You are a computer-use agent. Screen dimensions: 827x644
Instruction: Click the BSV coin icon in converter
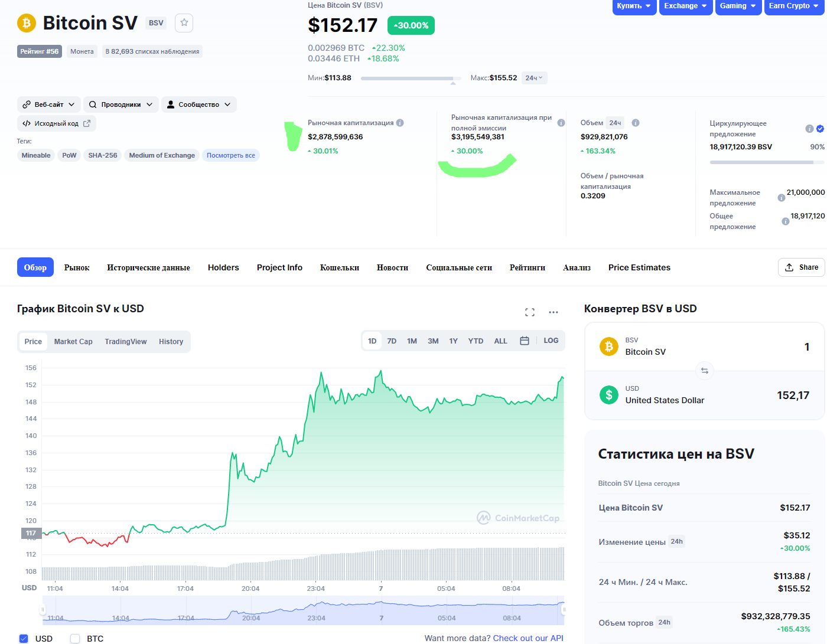coord(609,346)
